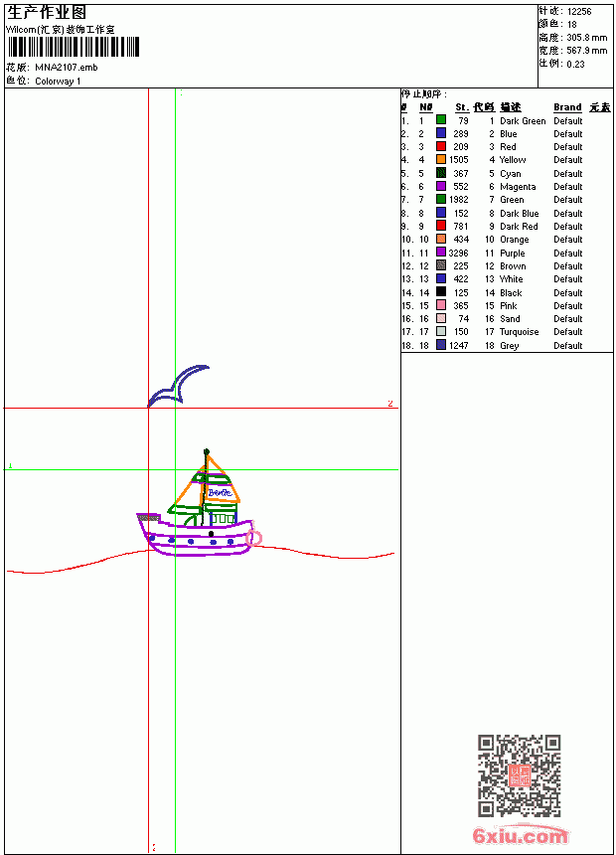This screenshot has height=855, width=616.
Task: Click the sailboat embroidery design
Action: [x=200, y=503]
